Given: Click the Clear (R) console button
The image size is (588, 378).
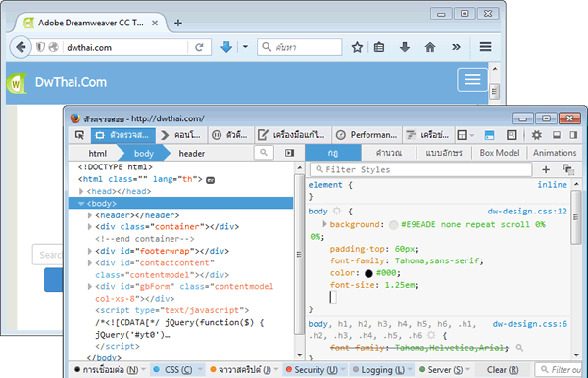Looking at the screenshot, I should pyautogui.click(x=503, y=370).
